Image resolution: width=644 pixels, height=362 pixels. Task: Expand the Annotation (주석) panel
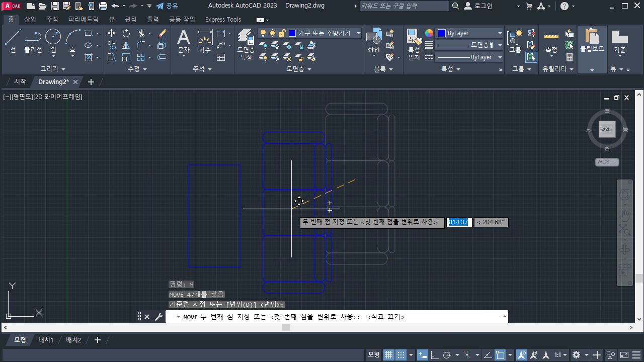click(x=202, y=69)
